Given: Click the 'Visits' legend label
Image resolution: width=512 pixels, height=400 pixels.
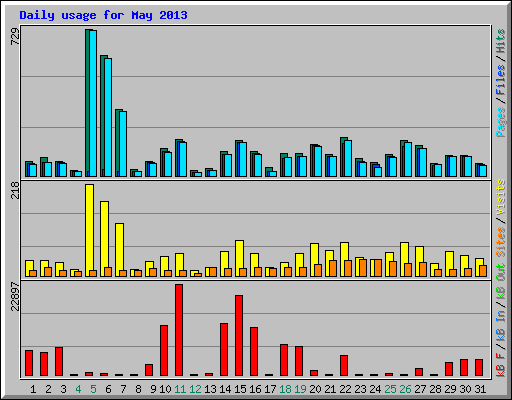Looking at the screenshot, I should pyautogui.click(x=501, y=198).
